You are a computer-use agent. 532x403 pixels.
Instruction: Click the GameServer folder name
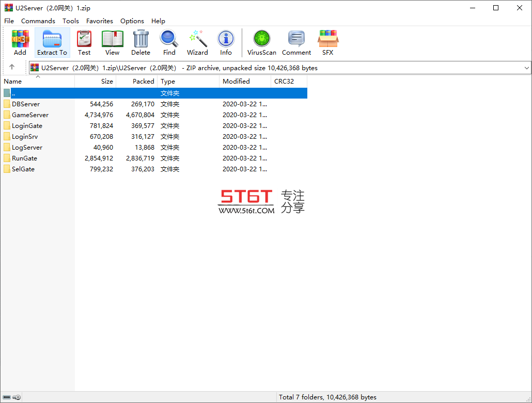30,115
